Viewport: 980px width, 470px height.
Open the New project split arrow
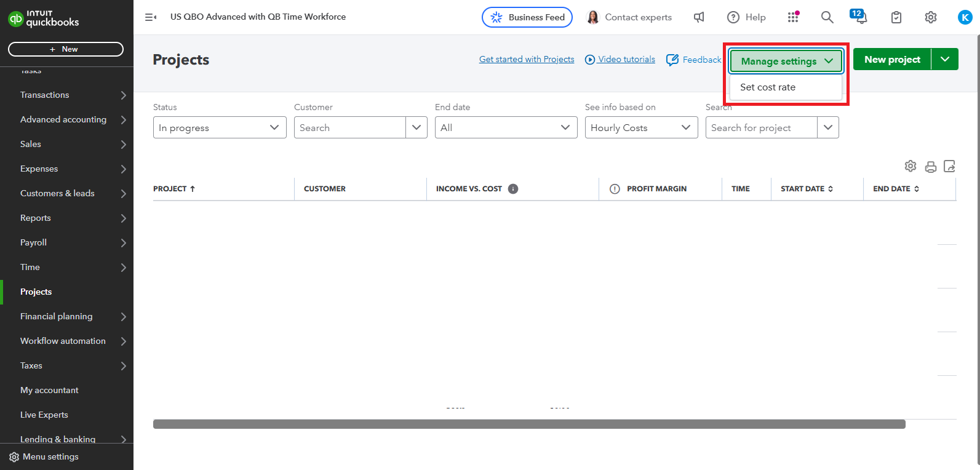(x=945, y=59)
